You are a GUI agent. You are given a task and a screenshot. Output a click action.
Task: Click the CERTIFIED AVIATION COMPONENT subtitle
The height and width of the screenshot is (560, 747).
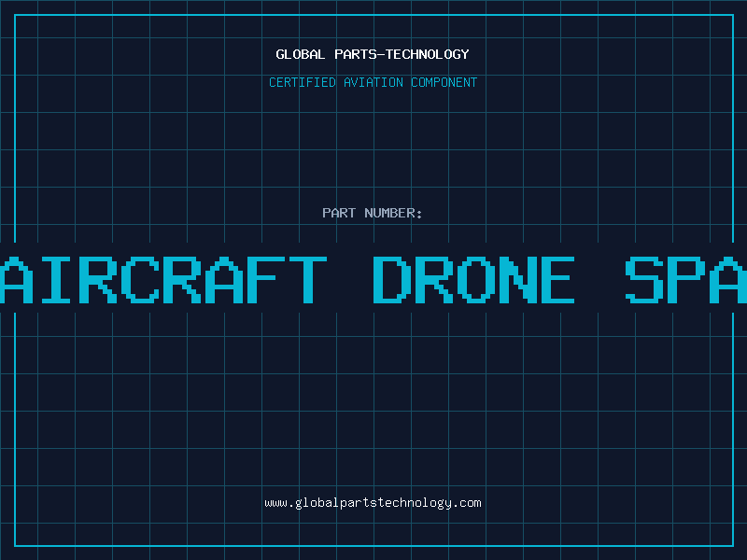coord(373,82)
